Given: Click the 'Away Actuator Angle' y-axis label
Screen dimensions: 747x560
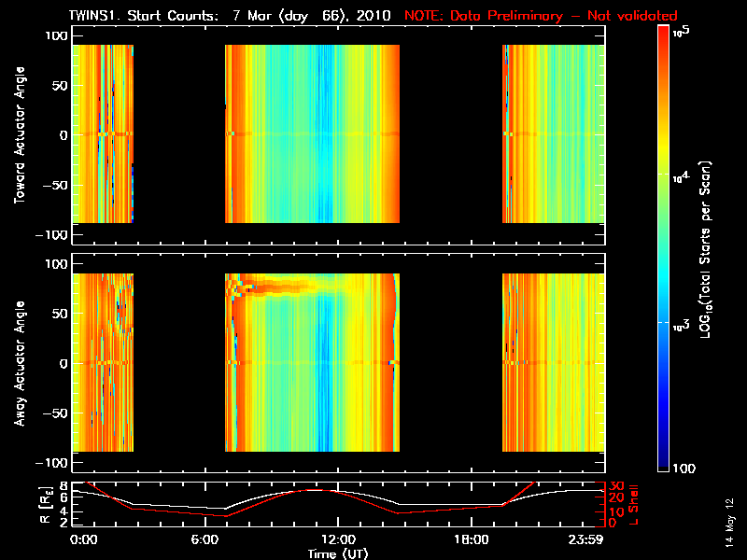Looking at the screenshot, I should click(x=19, y=362).
